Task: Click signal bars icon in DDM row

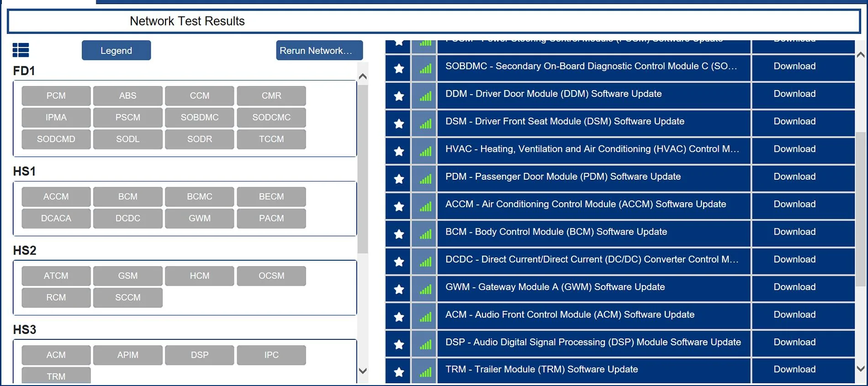Action: (425, 96)
